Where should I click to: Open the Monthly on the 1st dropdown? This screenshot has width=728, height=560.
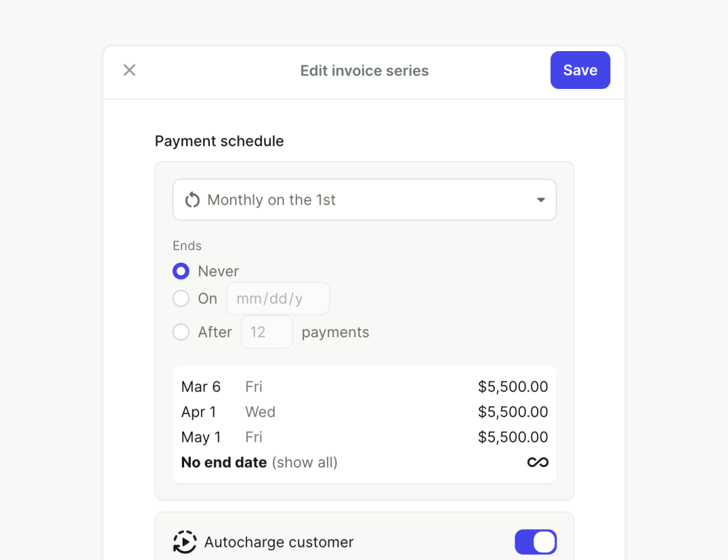[x=364, y=200]
